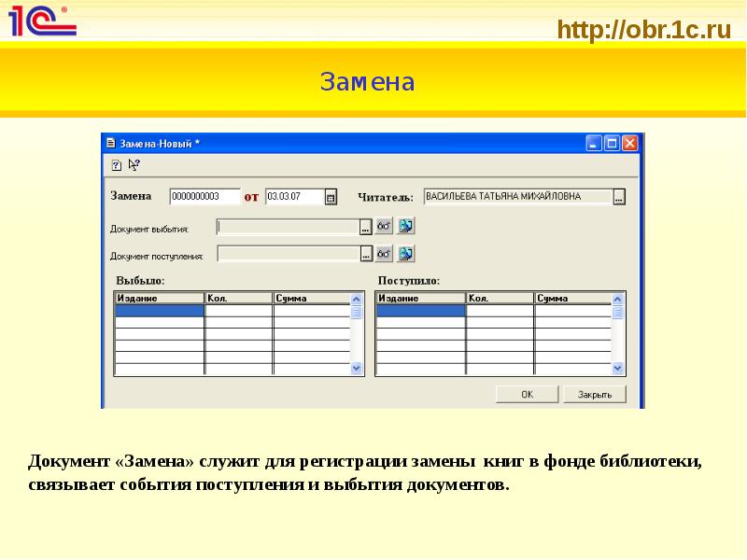Open the Читатель selection ellipsis button
The width and height of the screenshot is (747, 560).
[618, 197]
